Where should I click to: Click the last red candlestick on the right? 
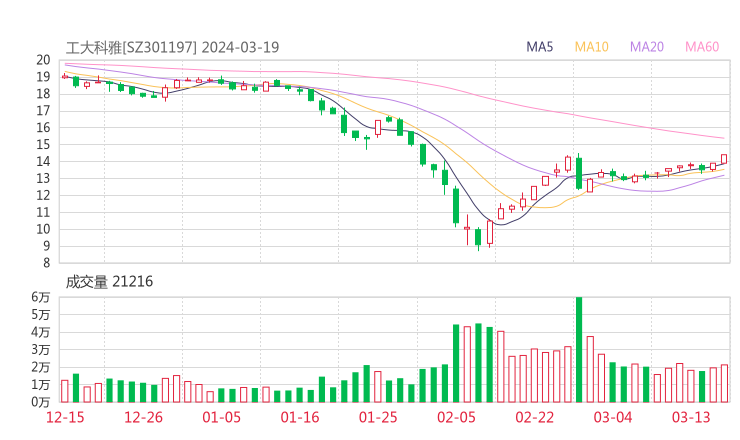click(724, 159)
